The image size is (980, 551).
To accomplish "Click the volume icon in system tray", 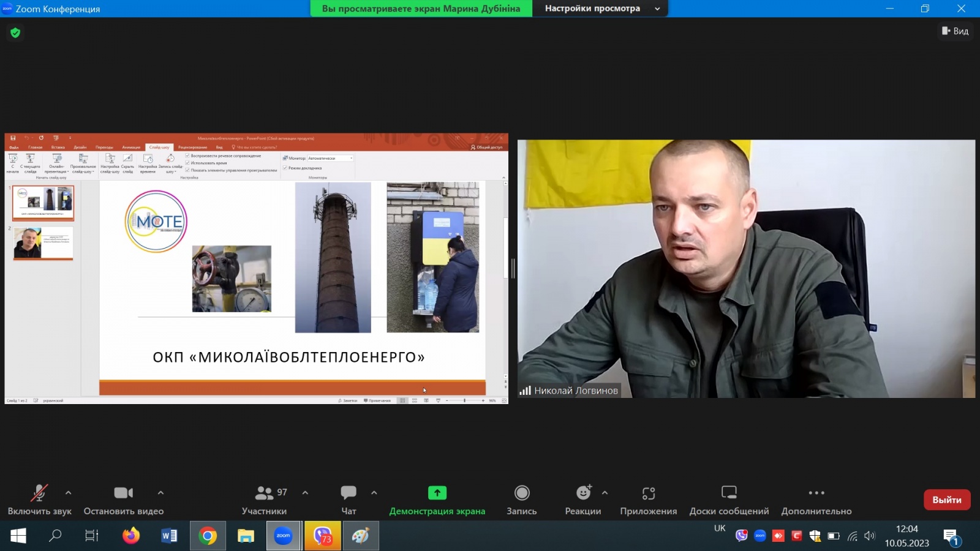I will [x=870, y=536].
